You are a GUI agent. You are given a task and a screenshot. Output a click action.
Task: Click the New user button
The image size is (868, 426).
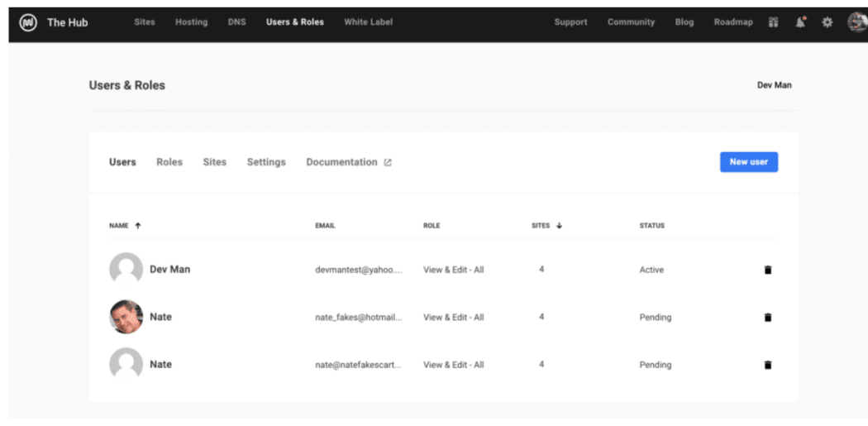pyautogui.click(x=749, y=162)
